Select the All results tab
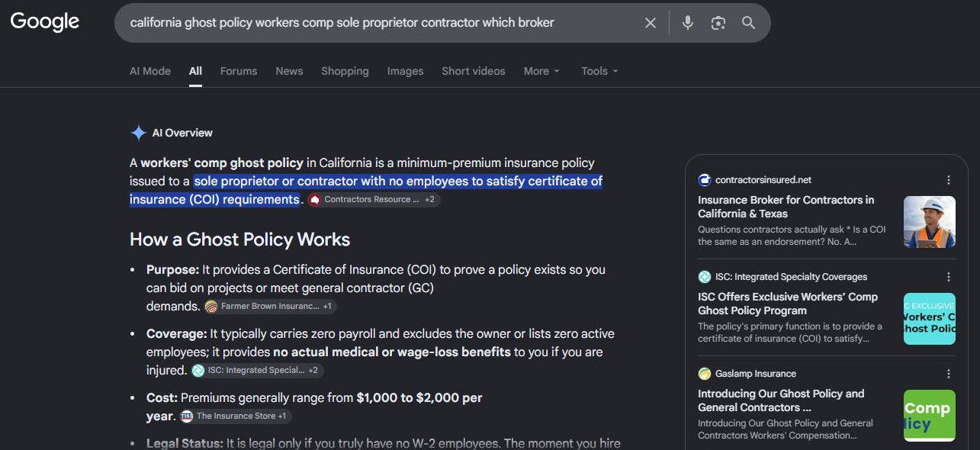The width and height of the screenshot is (980, 450). tap(196, 71)
